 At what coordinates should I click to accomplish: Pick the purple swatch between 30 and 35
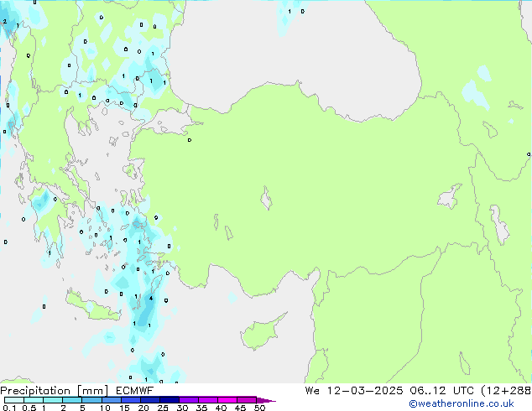coord(189,400)
